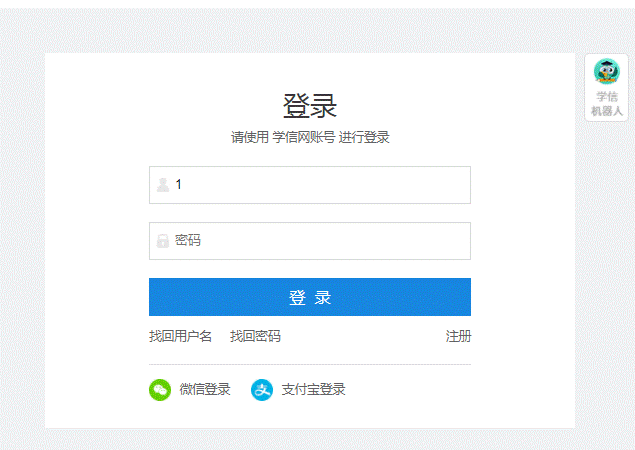Choose 微信登录 text link

point(205,390)
